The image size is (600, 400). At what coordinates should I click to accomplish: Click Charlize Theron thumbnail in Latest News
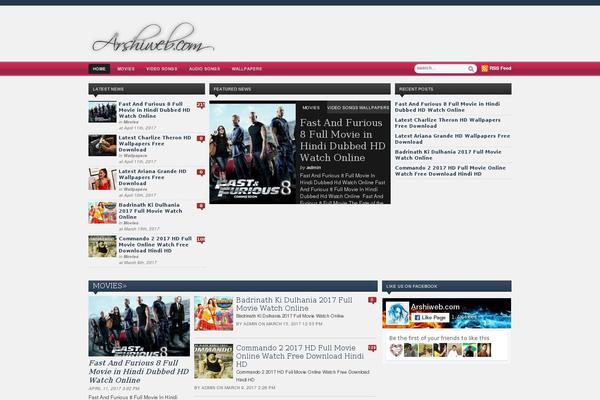102,145
